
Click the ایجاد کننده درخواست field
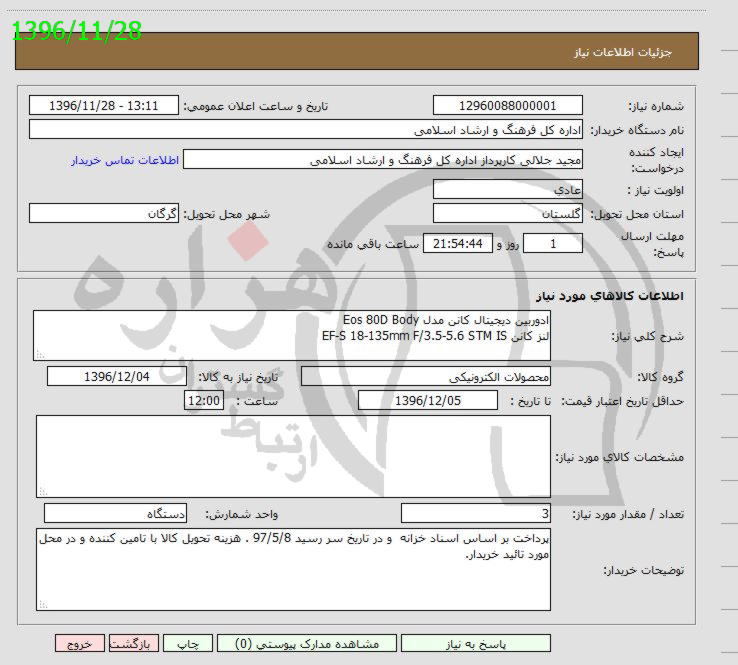click(384, 160)
